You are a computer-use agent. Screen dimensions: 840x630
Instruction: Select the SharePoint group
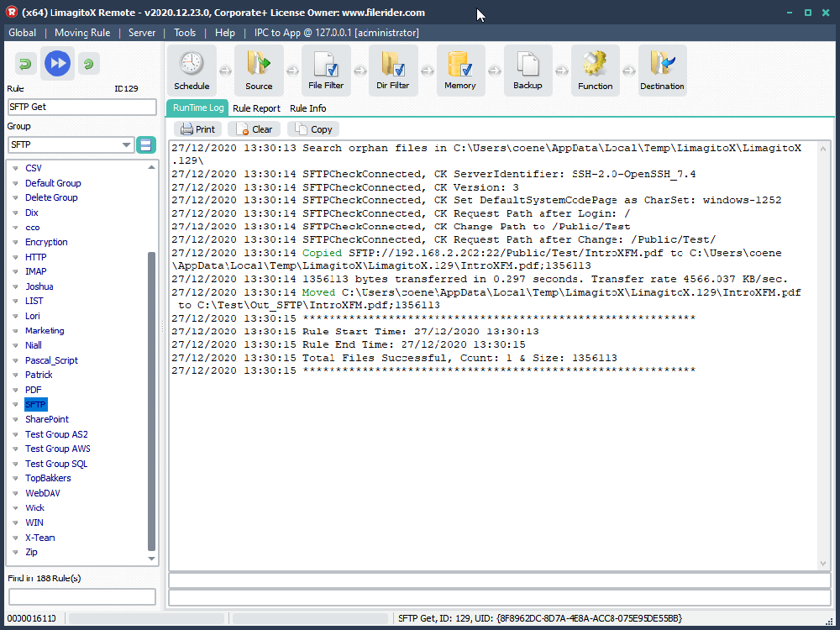pyautogui.click(x=47, y=419)
